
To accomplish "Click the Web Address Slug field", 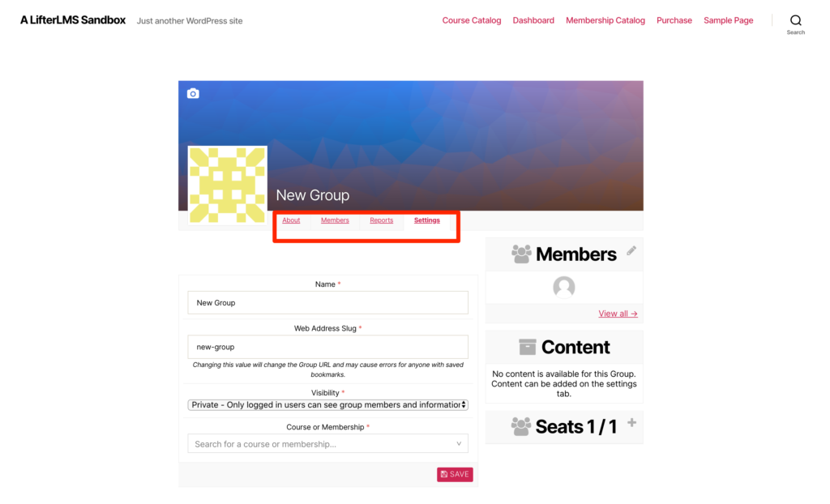I will click(327, 347).
